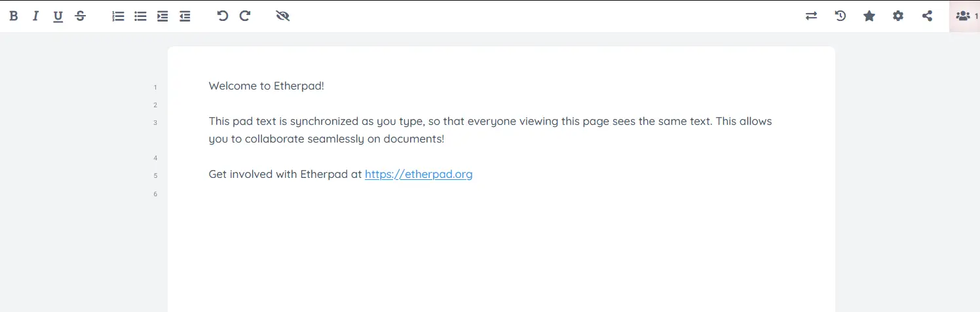Click the 'Welcome to Etherpad!' line
Viewport: 980px width, 312px height.
click(267, 86)
